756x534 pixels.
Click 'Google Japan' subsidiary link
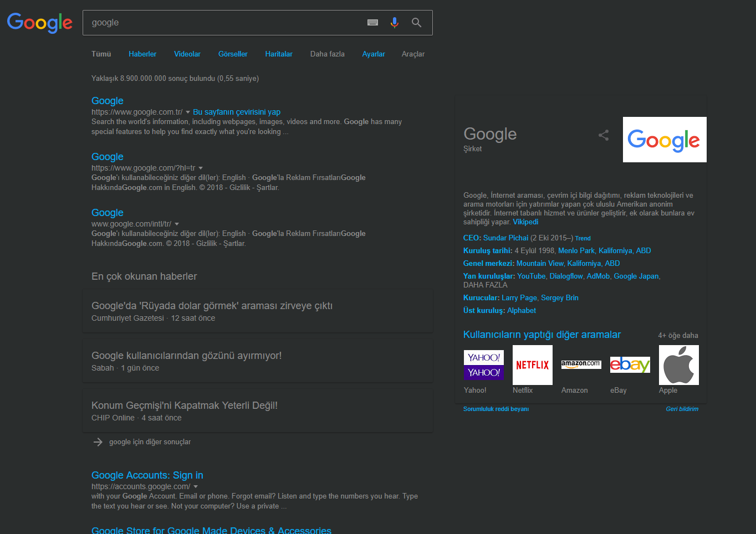(636, 276)
